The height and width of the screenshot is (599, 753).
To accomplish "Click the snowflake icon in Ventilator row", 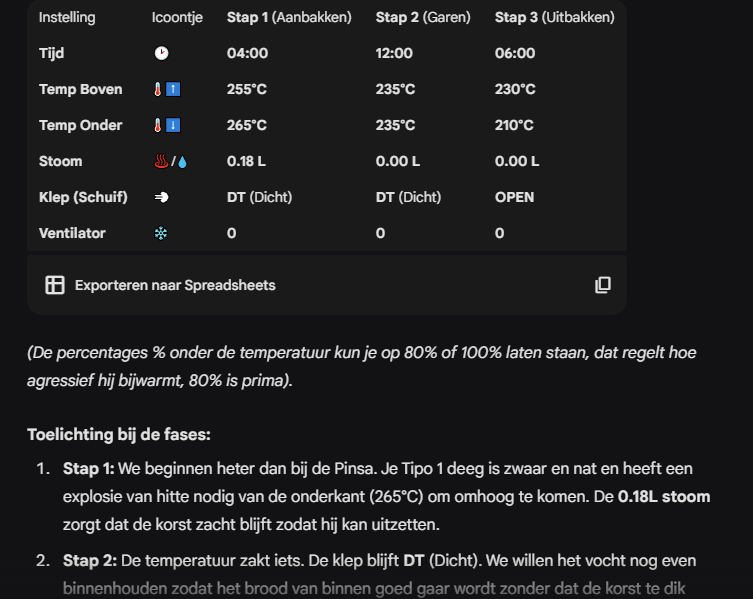I will point(160,233).
